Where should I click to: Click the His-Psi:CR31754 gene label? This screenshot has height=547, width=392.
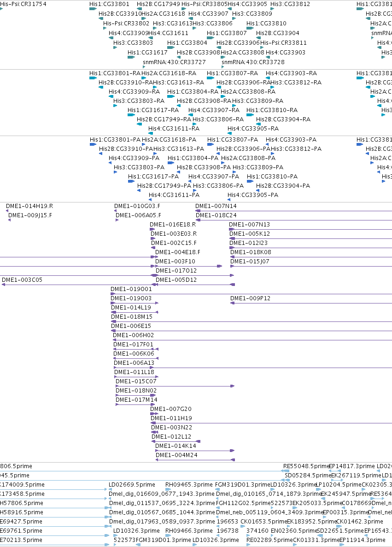tap(23, 4)
